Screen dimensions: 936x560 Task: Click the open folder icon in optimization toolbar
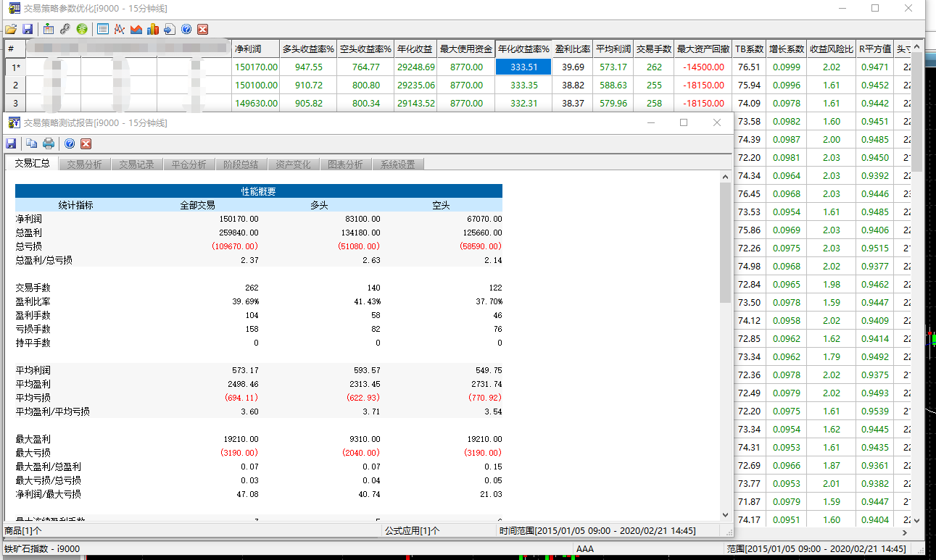point(11,29)
